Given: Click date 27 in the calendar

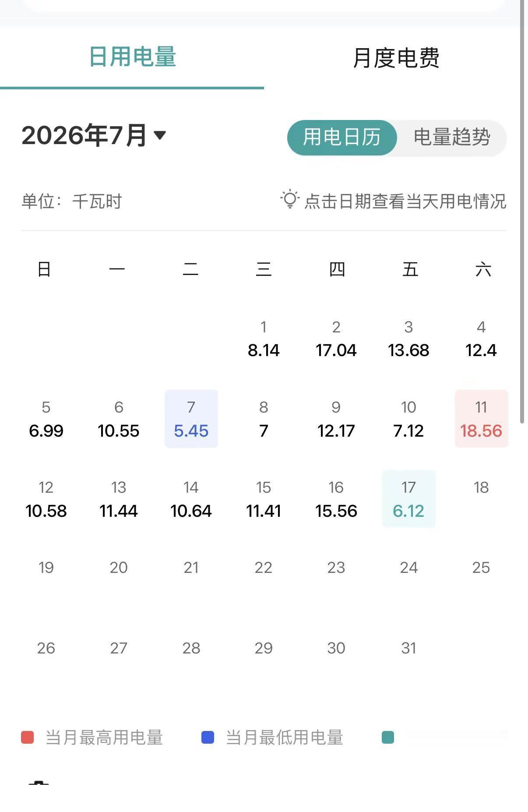Looking at the screenshot, I should point(119,648).
